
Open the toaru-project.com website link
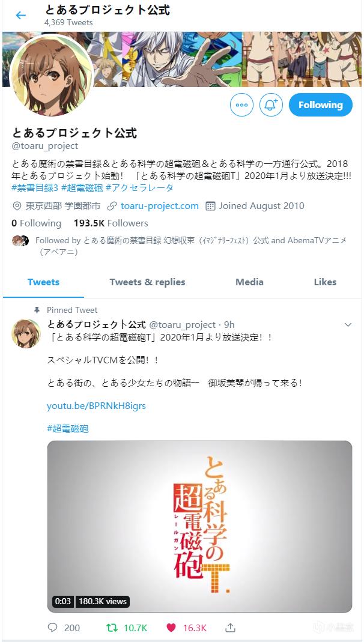tap(159, 206)
